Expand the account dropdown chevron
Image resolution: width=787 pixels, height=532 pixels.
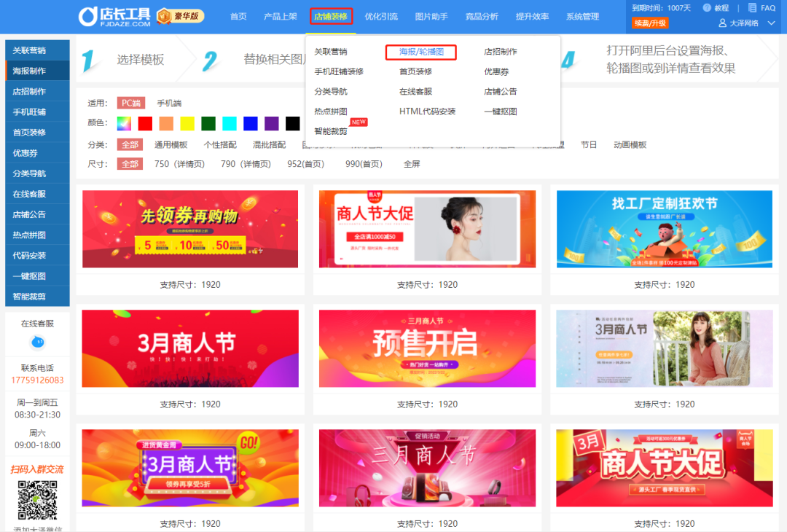(x=772, y=23)
